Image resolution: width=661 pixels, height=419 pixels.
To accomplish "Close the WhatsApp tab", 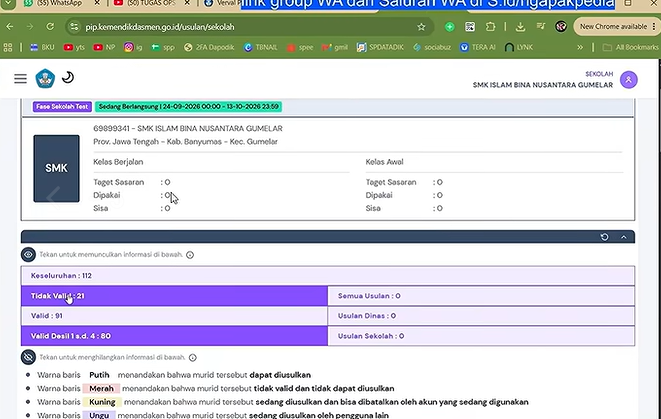I will click(x=97, y=3).
